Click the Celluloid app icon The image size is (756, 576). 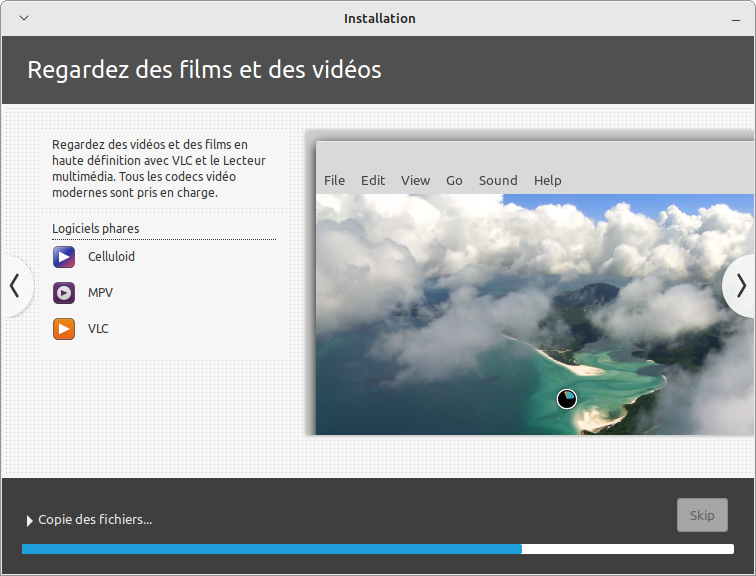click(64, 257)
